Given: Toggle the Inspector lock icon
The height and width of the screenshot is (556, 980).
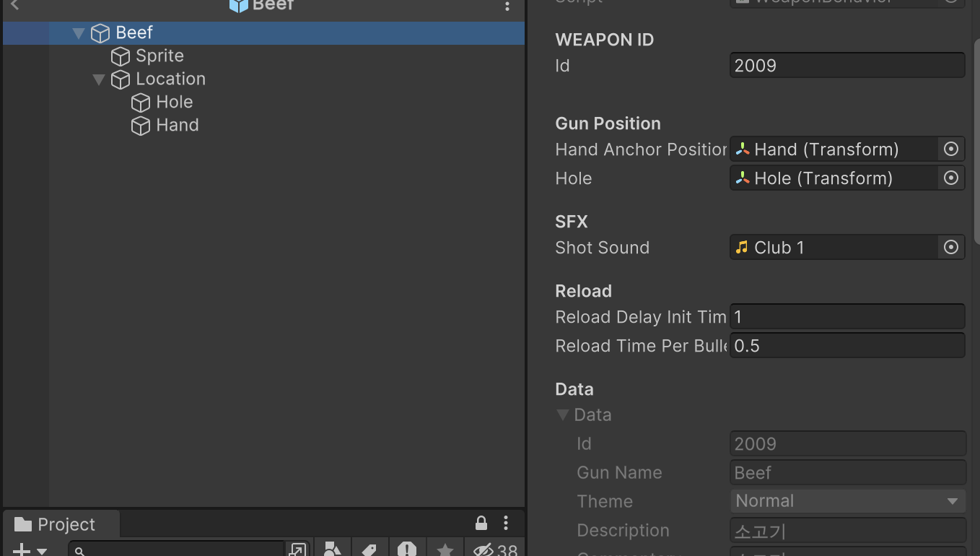Looking at the screenshot, I should tap(480, 523).
